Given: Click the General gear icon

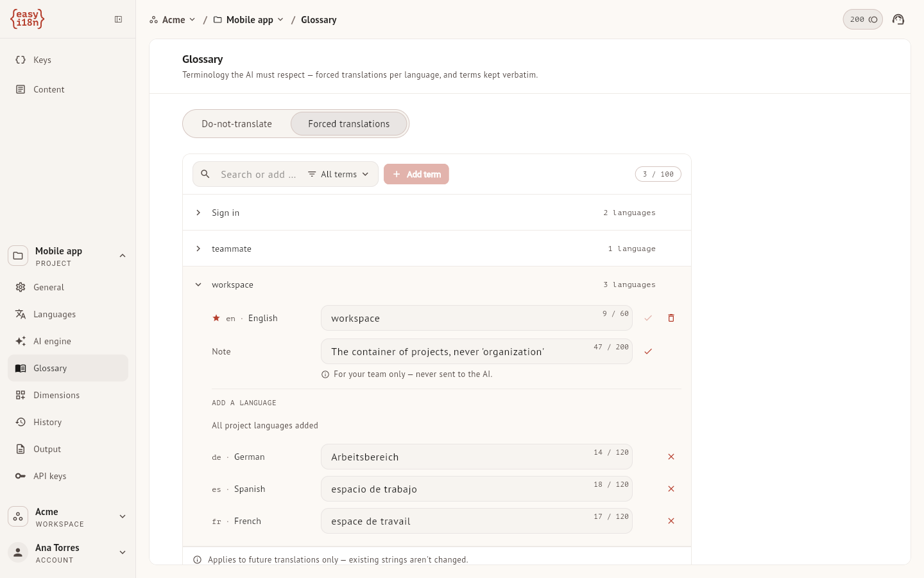Looking at the screenshot, I should coord(21,287).
